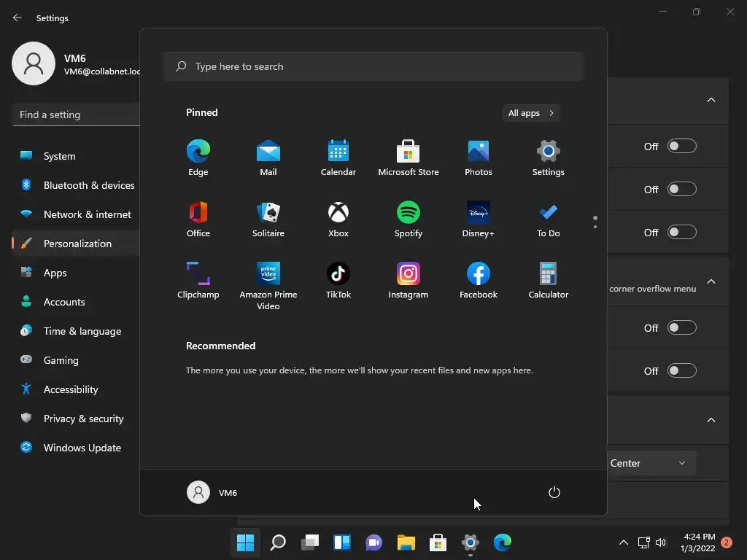This screenshot has height=560, width=747.
Task: Open Edge from the taskbar
Action: (x=502, y=542)
